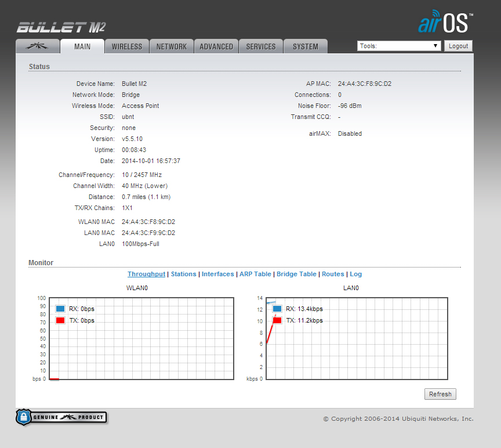The height and width of the screenshot is (448, 501).
Task: Click Distance value 0.7 miles (1.1 km)
Action: pyautogui.click(x=146, y=197)
